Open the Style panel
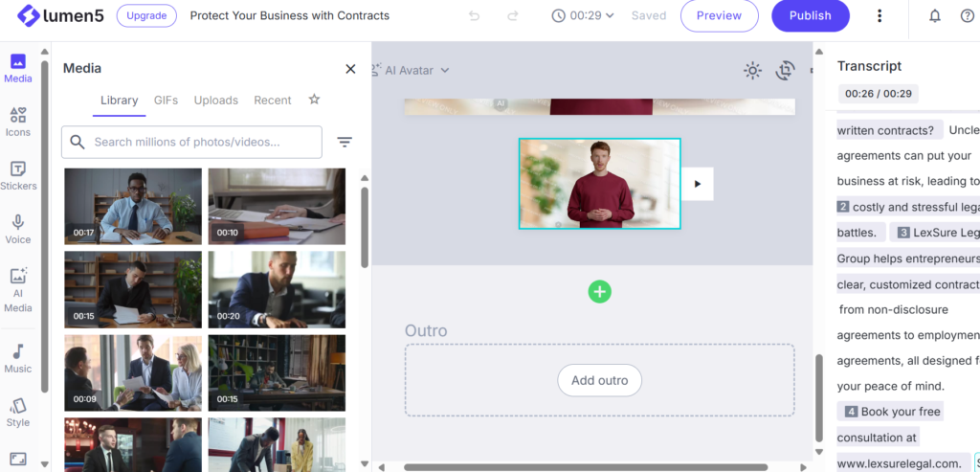 click(18, 412)
